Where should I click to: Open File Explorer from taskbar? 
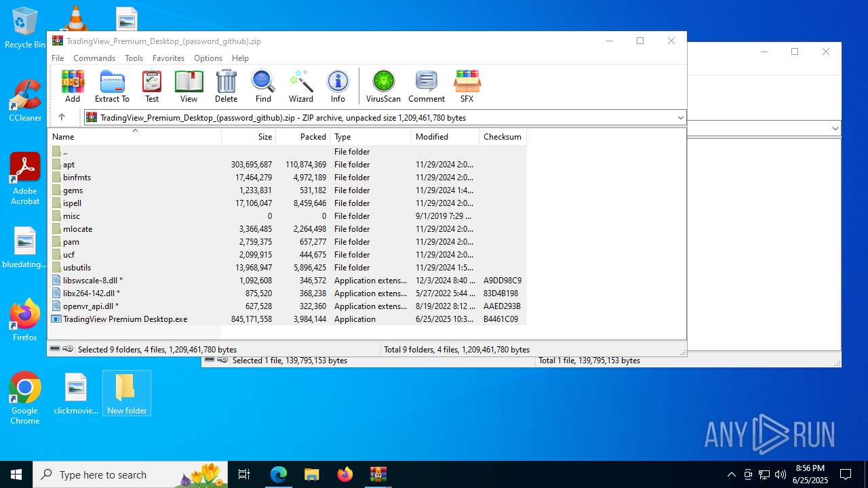tap(312, 474)
